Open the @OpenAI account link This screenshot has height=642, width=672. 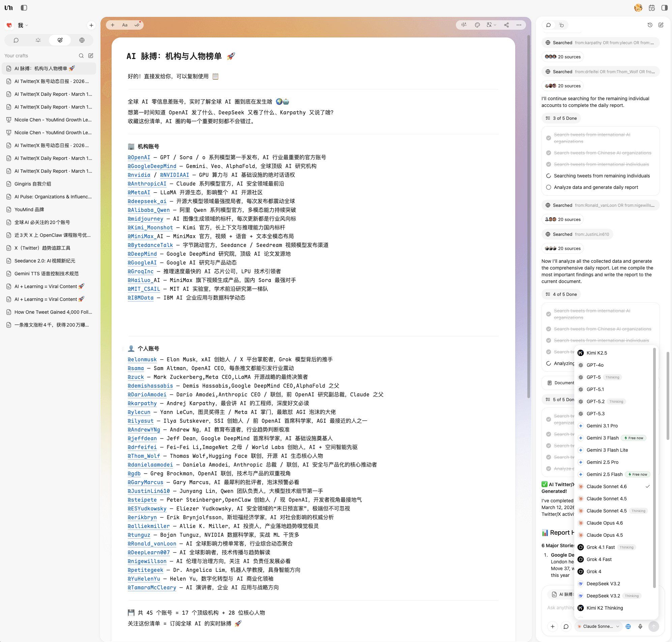click(139, 158)
